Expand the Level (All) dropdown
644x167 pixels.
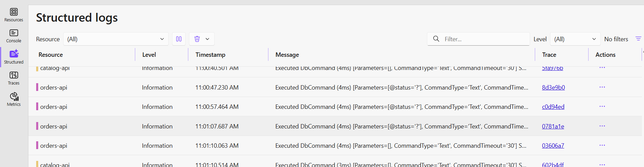tap(575, 39)
